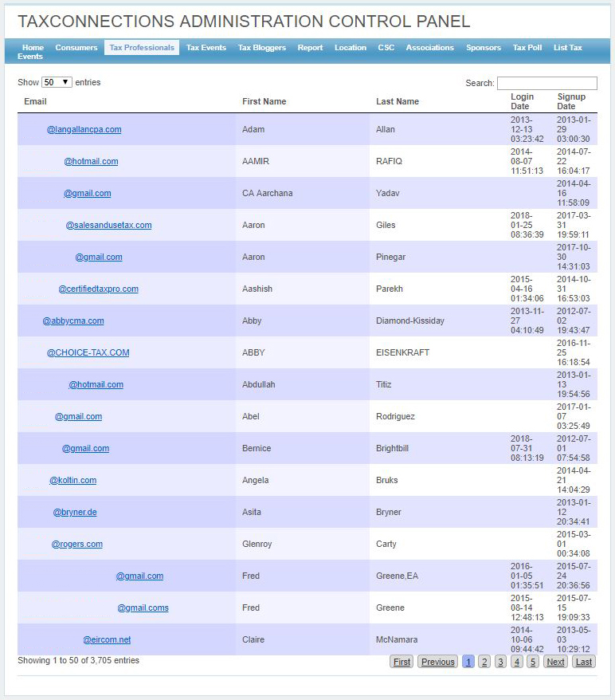Viewport: 615px width, 700px height.
Task: Click the last name 'Parekh'
Action: click(389, 289)
